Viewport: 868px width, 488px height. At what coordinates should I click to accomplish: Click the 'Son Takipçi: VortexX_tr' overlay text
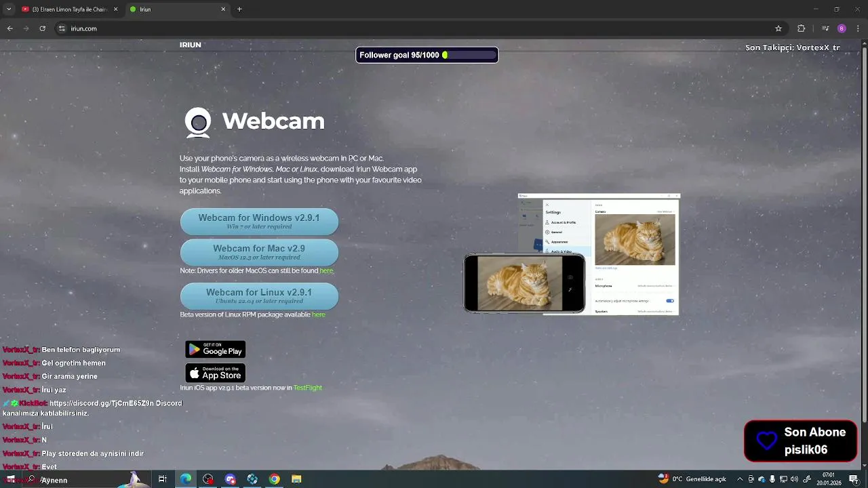coord(793,47)
